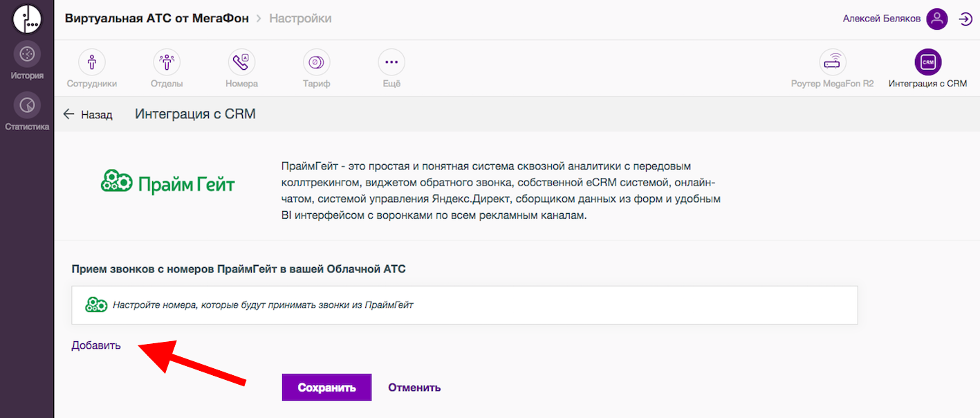
Task: Open the Настройки breadcrumb item
Action: [300, 19]
